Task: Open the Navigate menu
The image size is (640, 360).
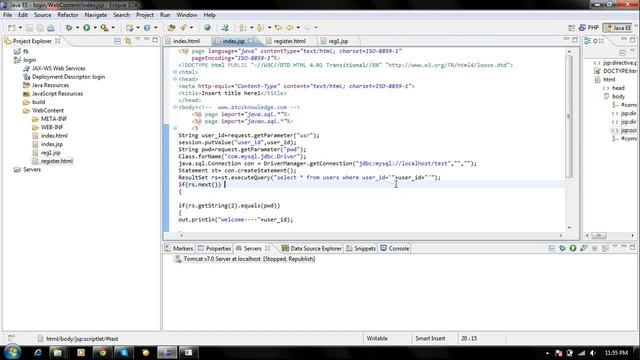Action: [x=96, y=15]
